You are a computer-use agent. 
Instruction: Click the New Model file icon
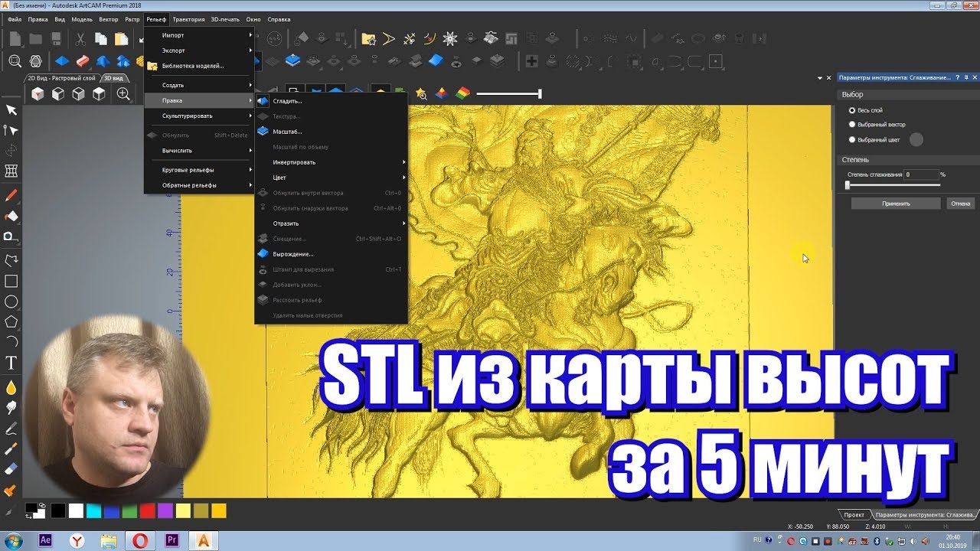(x=15, y=38)
